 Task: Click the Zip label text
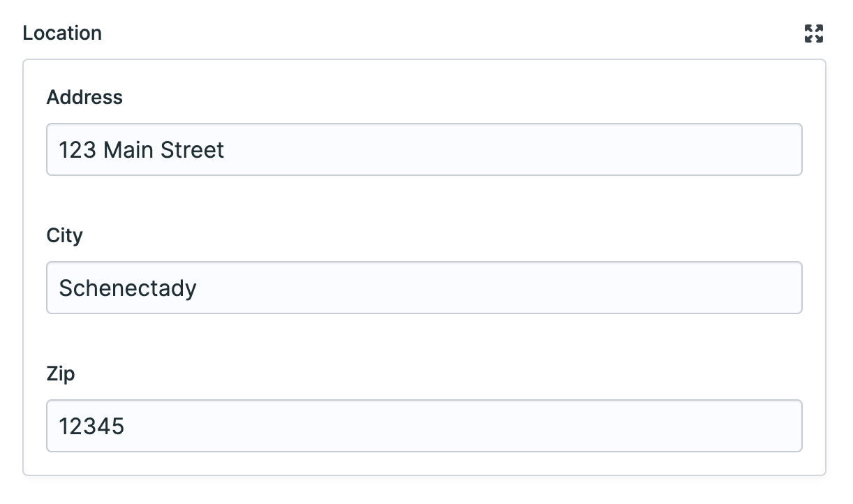tap(61, 373)
